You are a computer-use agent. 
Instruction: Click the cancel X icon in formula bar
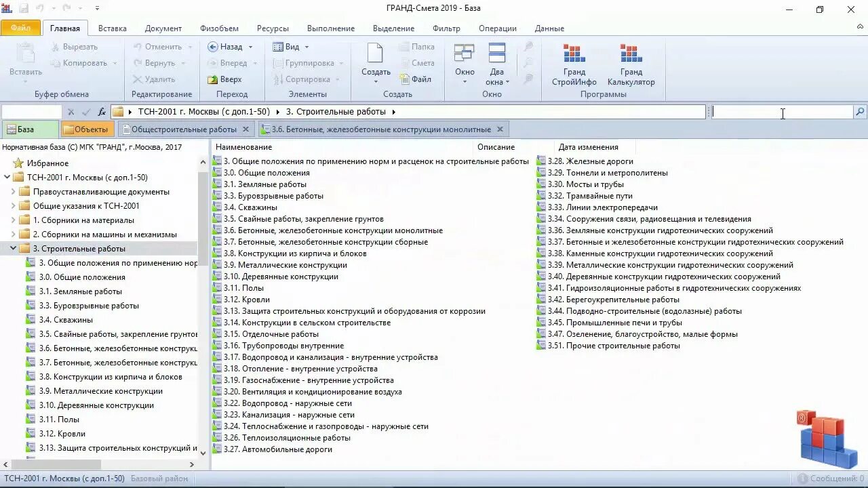[71, 112]
